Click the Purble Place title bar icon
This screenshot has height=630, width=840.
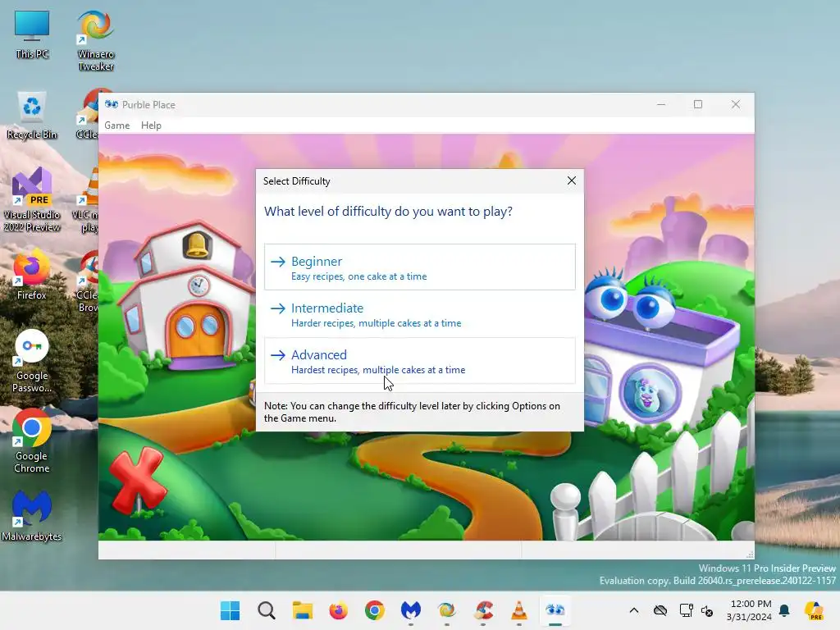pyautogui.click(x=112, y=104)
